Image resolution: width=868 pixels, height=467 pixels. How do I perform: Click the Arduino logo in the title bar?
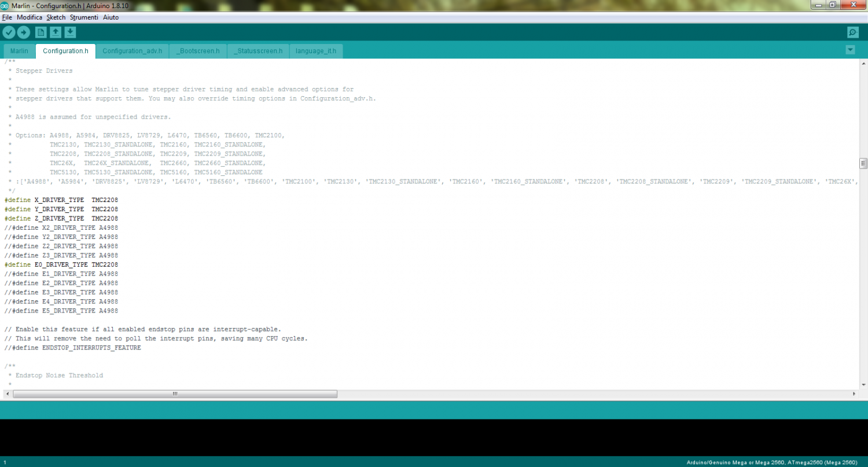click(x=5, y=5)
